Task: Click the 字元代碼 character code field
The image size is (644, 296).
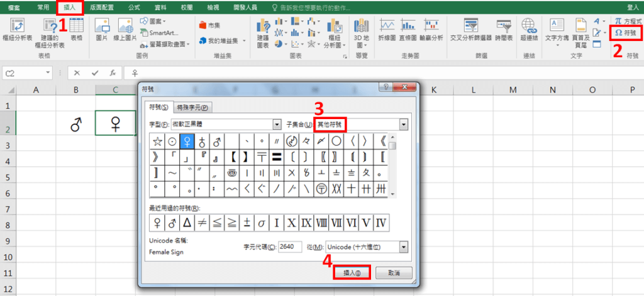Action: 290,247
